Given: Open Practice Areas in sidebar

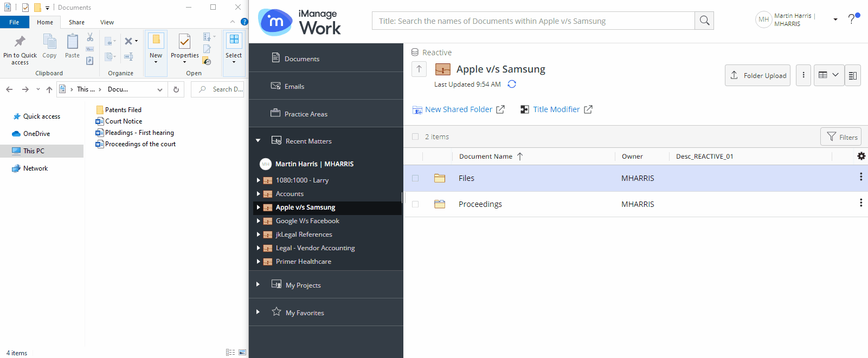Looking at the screenshot, I should tap(306, 114).
